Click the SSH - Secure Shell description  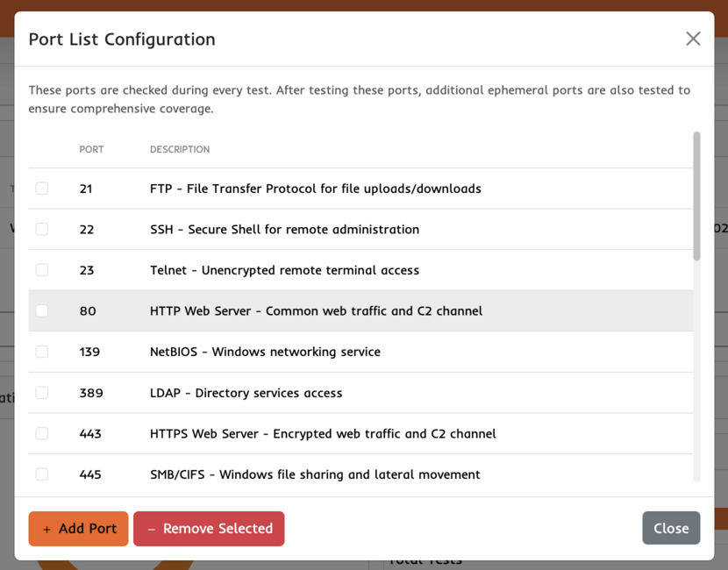284,229
